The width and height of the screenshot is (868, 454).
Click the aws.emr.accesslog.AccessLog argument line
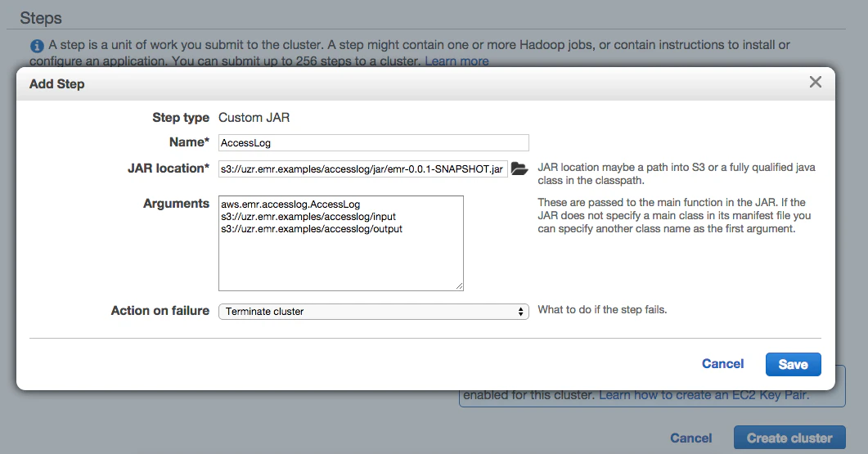coord(290,205)
